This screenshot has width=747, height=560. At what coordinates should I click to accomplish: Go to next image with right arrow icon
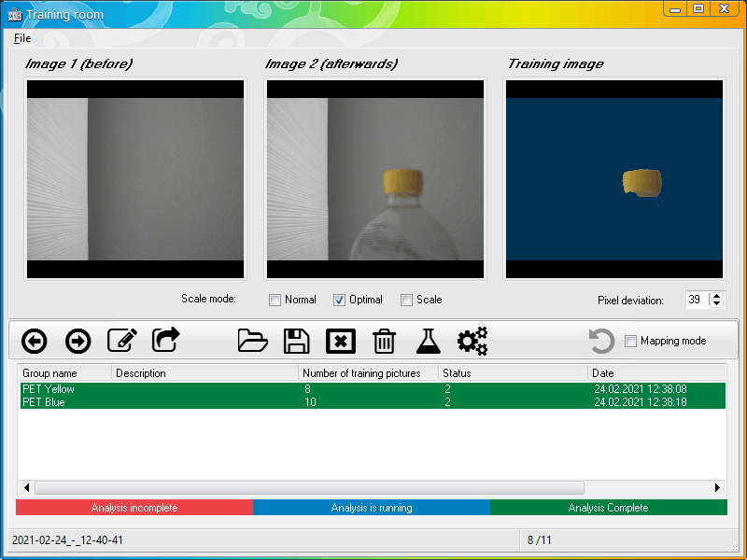[x=78, y=342]
